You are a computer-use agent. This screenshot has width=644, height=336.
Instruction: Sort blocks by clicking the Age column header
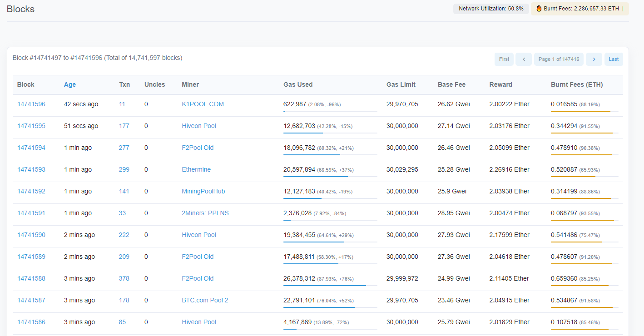click(70, 84)
